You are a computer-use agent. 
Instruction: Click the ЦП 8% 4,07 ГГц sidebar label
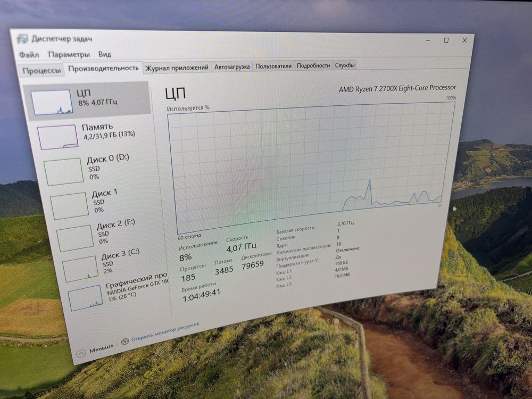click(x=97, y=98)
